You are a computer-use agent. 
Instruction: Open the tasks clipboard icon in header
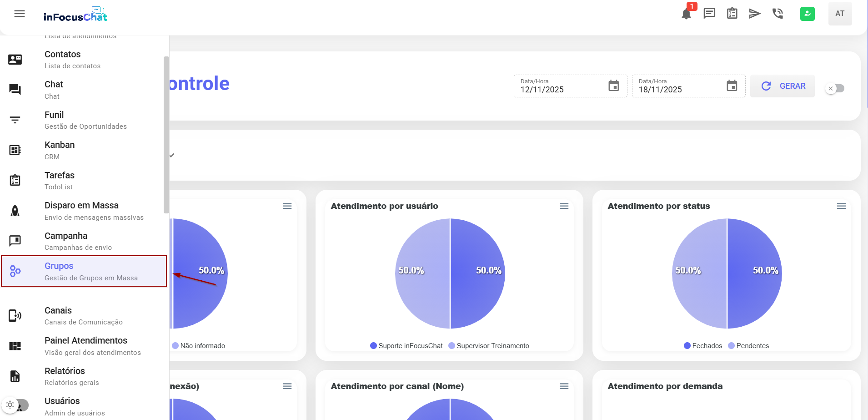(x=732, y=14)
